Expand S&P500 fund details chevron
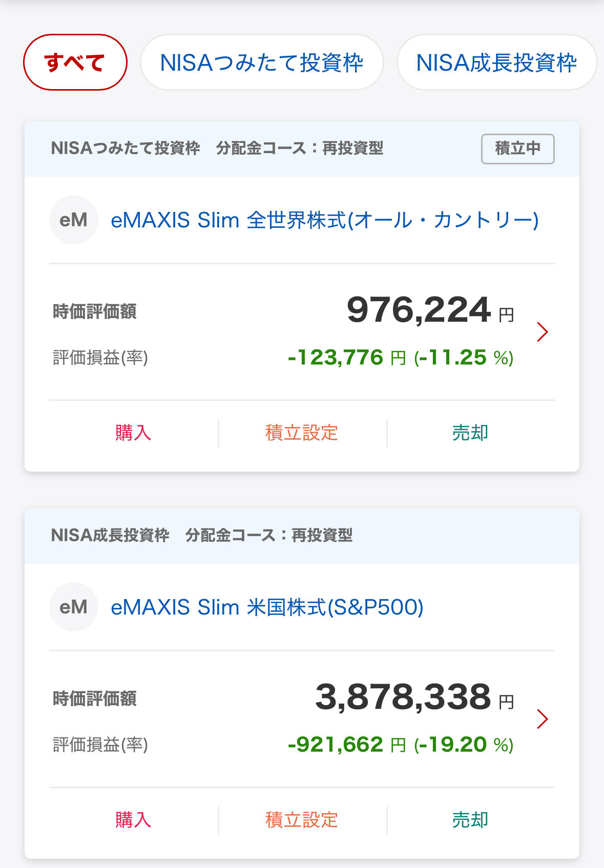Image resolution: width=604 pixels, height=868 pixels. 543,719
